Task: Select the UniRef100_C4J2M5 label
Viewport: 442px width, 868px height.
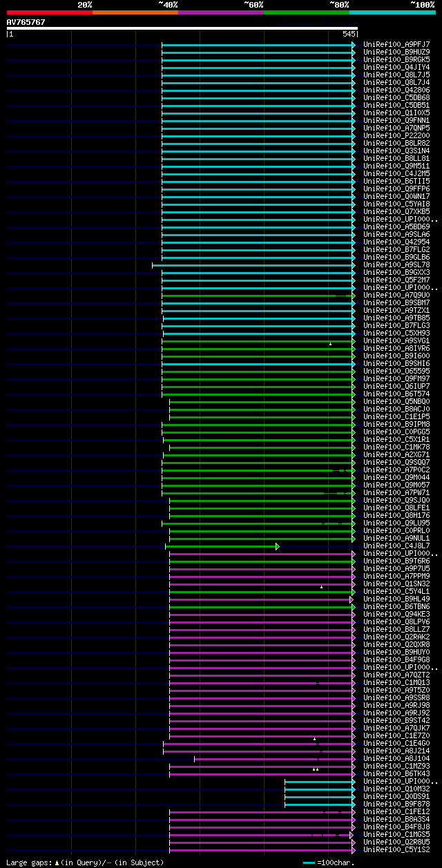Action: [396, 173]
